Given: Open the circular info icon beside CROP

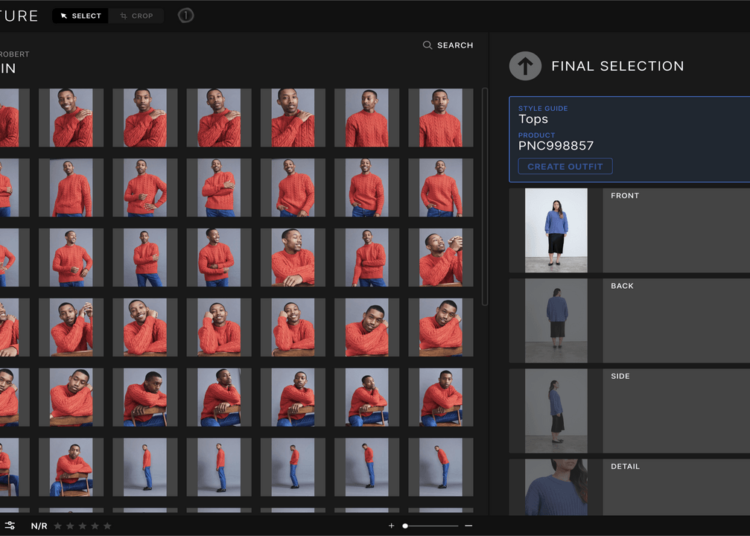Looking at the screenshot, I should coord(186,16).
